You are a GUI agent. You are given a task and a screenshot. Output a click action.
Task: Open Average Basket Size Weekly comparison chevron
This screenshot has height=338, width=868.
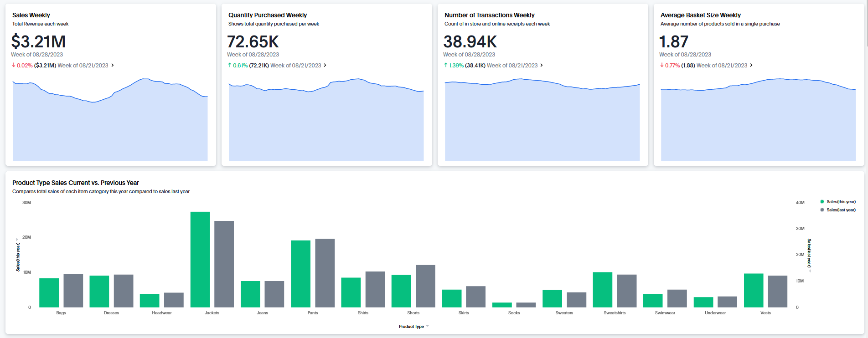tap(751, 65)
